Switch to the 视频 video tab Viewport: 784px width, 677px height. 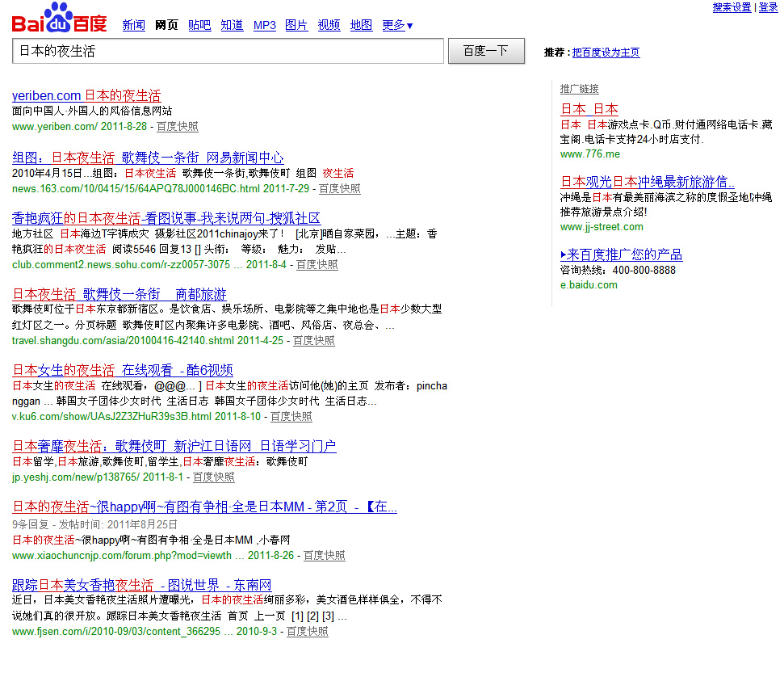click(329, 25)
